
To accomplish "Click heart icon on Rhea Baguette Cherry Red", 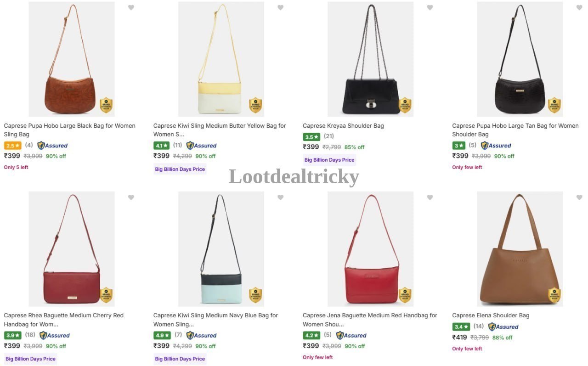I will [x=131, y=197].
